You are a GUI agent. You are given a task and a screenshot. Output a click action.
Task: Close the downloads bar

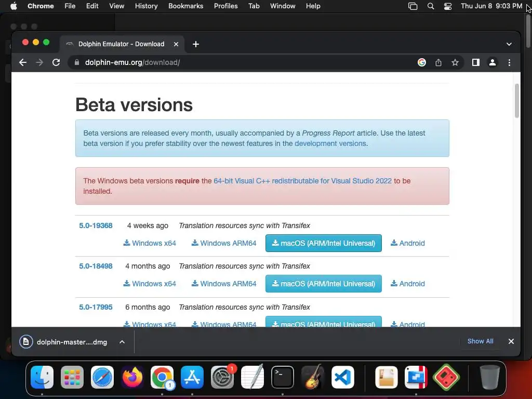[x=511, y=341]
